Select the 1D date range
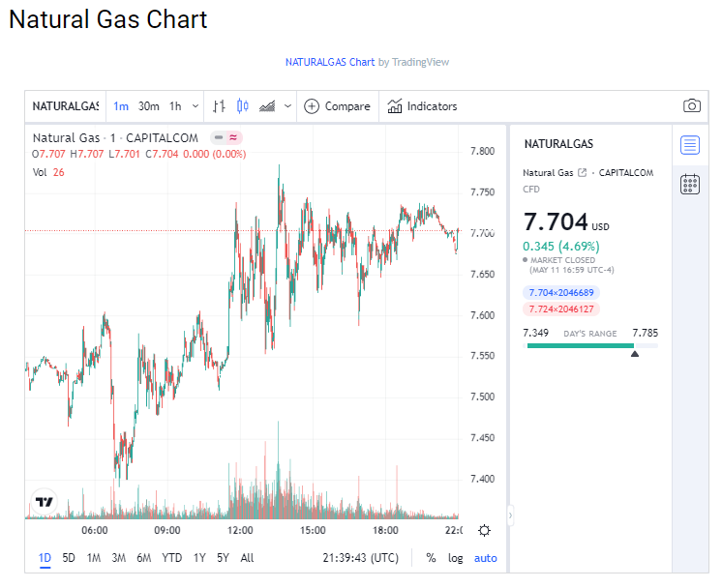 click(45, 558)
